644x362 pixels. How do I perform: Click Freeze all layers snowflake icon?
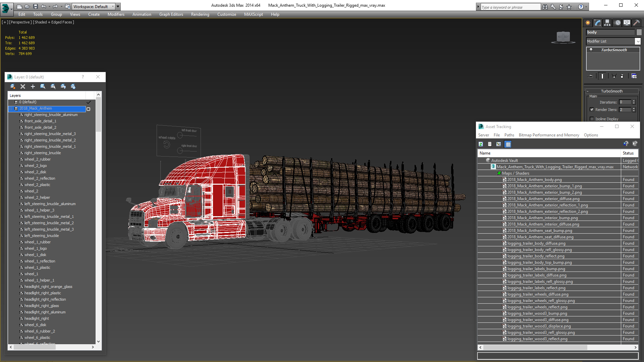click(x=73, y=86)
